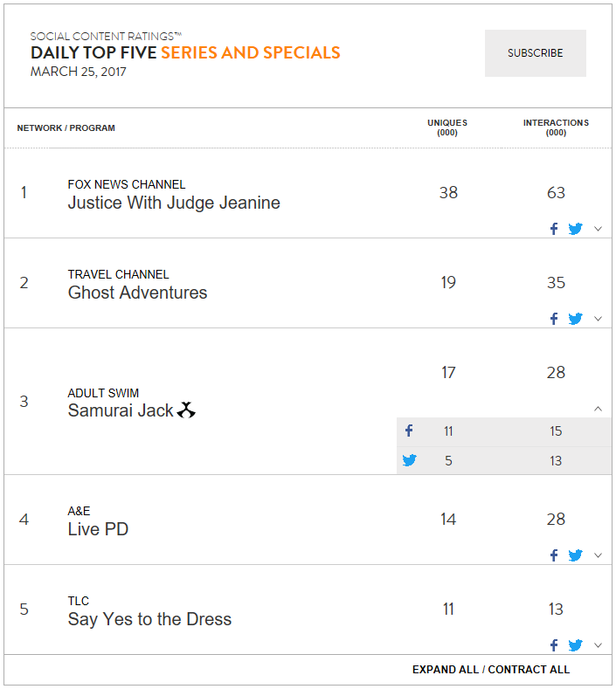Click Twitter icon in Live PD row

point(575,555)
